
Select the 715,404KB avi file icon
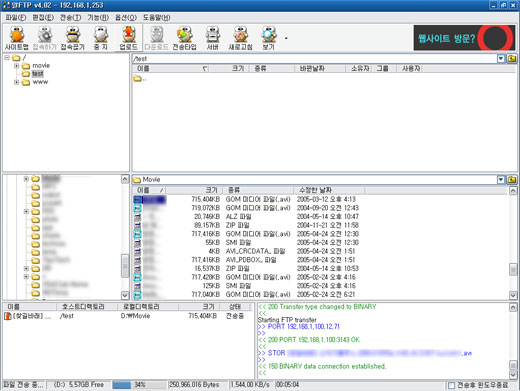coord(137,199)
